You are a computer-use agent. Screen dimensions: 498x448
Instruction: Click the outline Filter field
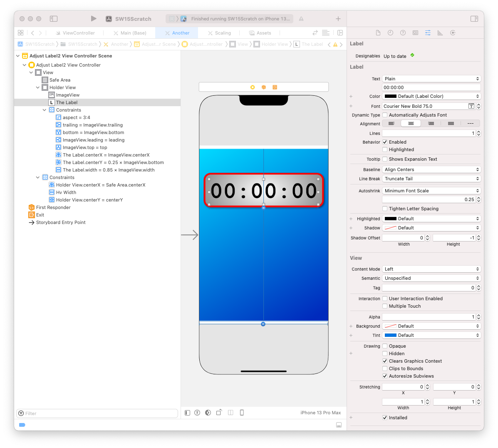point(97,413)
